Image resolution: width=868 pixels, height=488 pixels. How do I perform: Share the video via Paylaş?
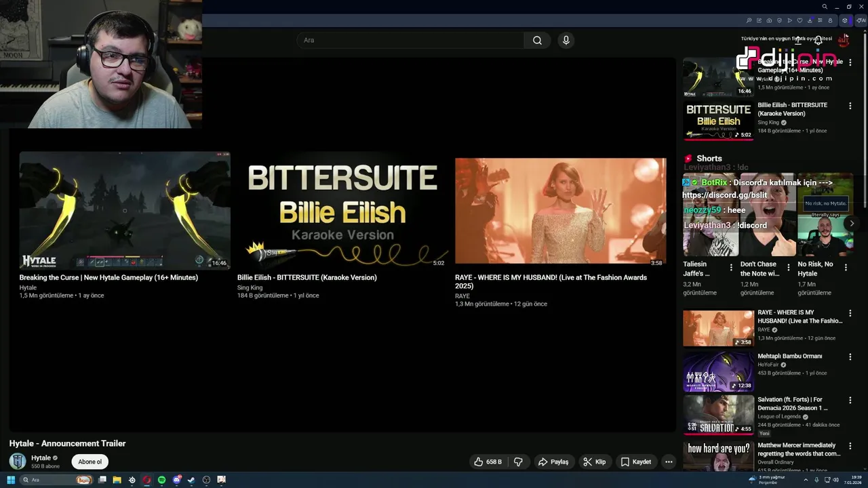pyautogui.click(x=553, y=462)
